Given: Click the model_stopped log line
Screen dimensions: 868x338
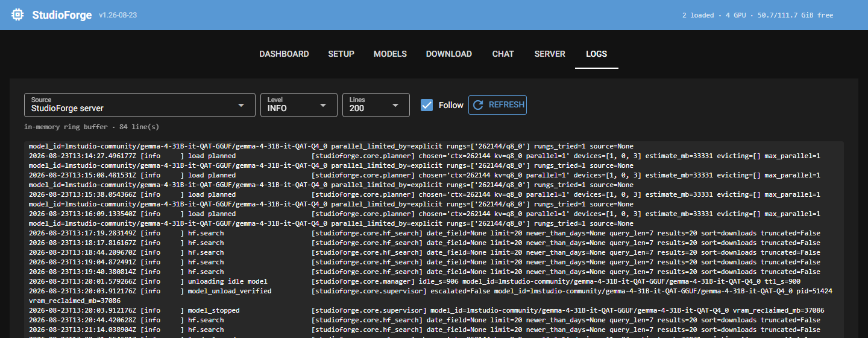Looking at the screenshot, I should pyautogui.click(x=427, y=310).
